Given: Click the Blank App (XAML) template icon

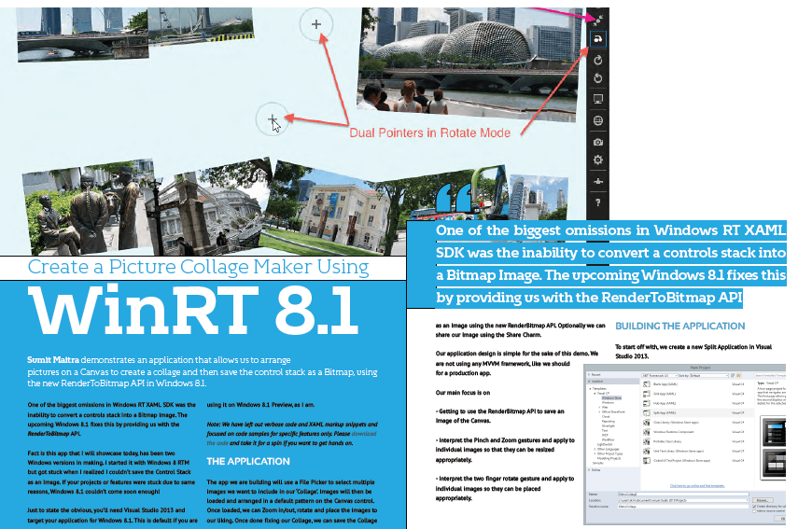Looking at the screenshot, I should 647,384.
